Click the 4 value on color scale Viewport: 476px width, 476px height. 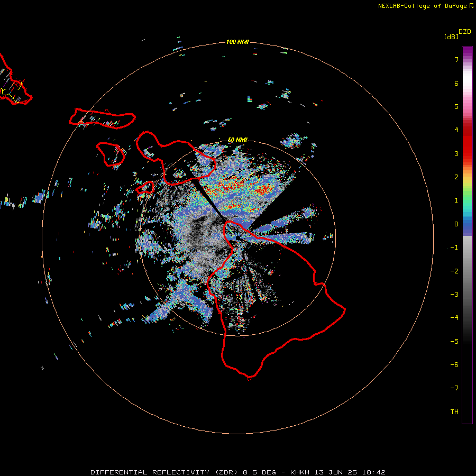click(x=456, y=130)
